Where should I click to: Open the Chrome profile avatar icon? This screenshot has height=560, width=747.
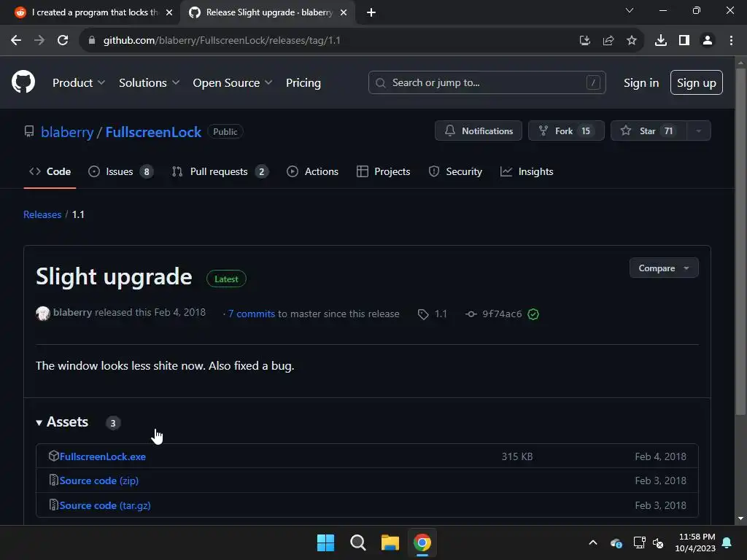click(x=708, y=41)
